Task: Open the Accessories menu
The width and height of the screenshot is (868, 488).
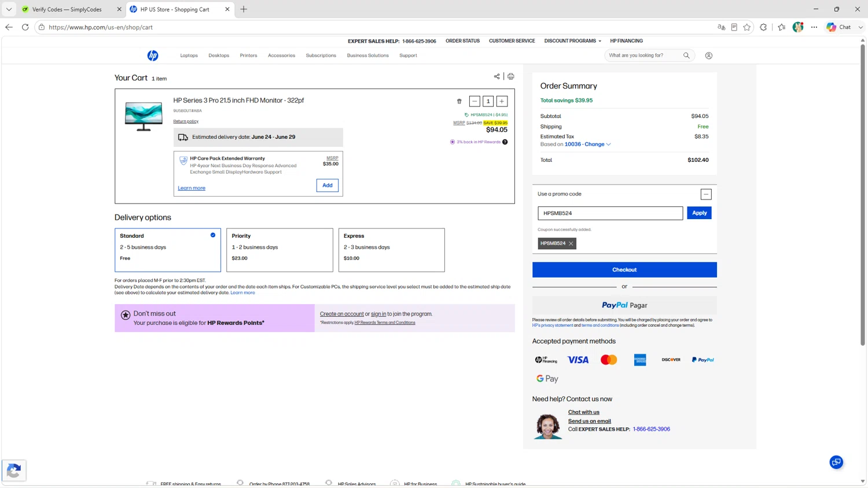Action: (281, 56)
